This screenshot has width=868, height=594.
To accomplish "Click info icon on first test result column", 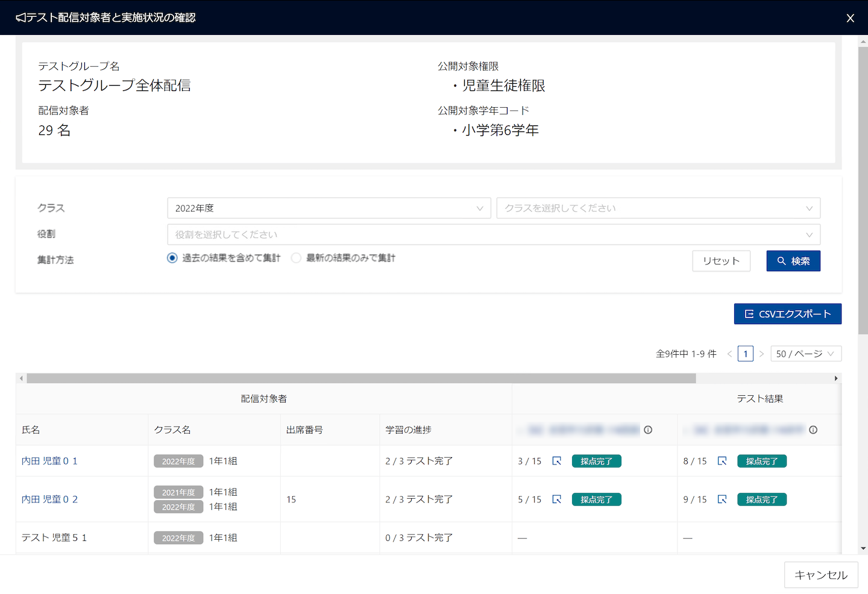I will click(648, 430).
